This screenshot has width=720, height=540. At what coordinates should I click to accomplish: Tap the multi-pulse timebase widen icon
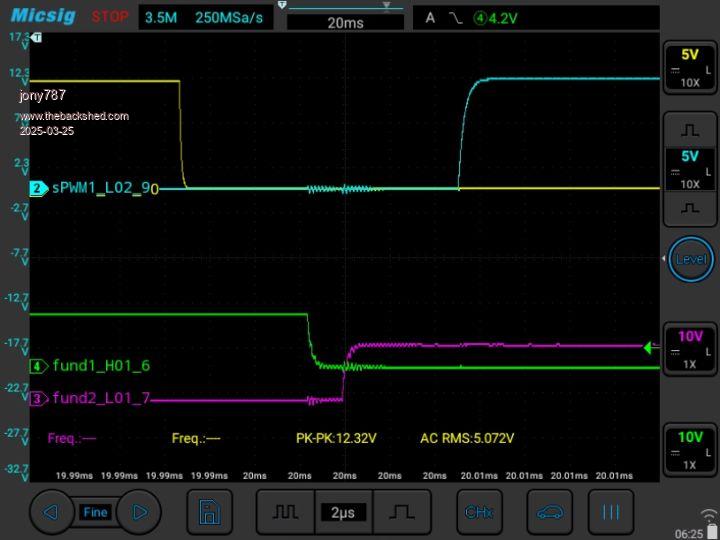286,512
